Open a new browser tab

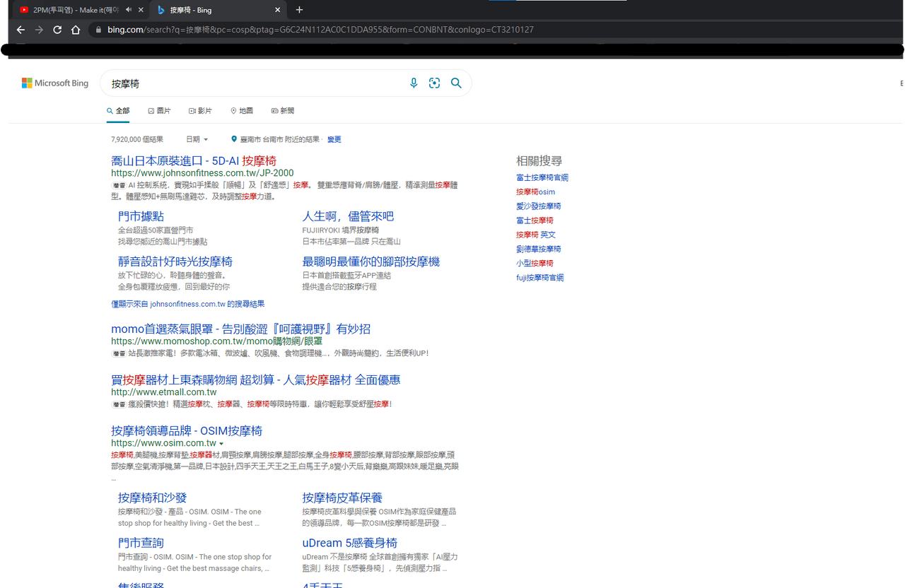[299, 10]
